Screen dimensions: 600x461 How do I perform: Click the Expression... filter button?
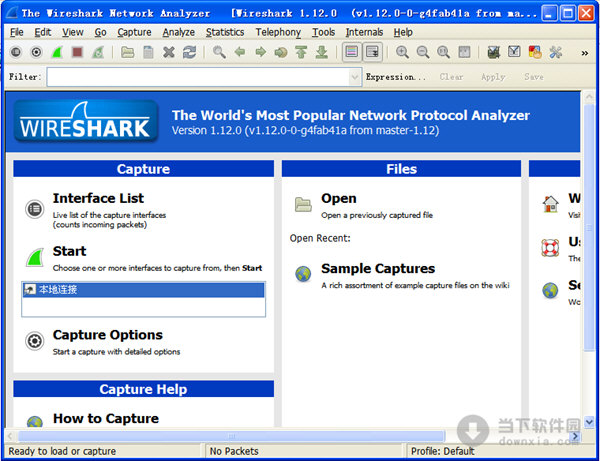[396, 77]
